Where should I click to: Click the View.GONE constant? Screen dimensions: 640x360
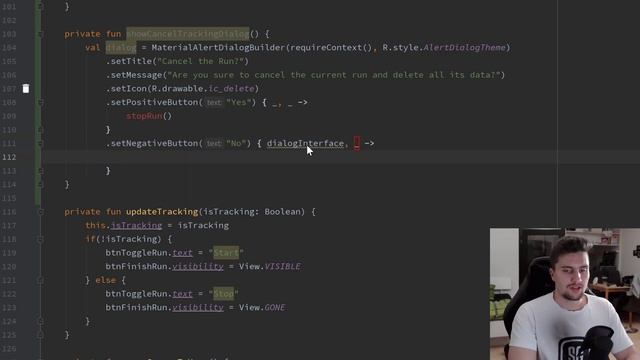262,308
